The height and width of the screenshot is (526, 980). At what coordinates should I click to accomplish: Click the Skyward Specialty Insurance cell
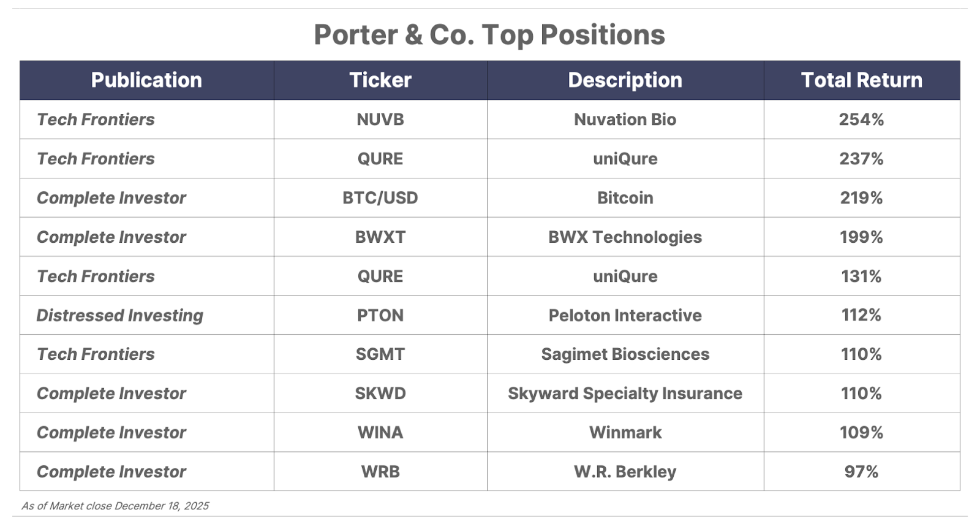pos(625,394)
